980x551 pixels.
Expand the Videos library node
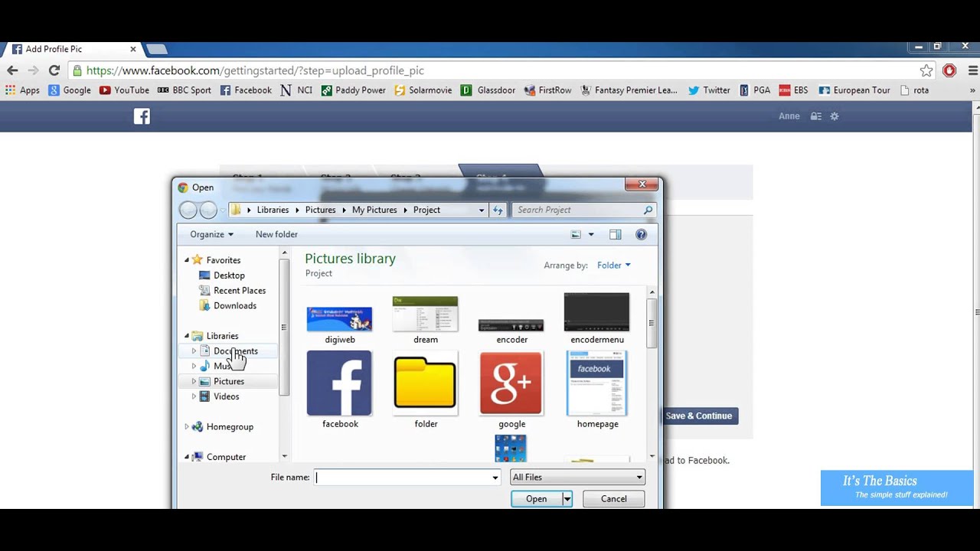pos(194,396)
